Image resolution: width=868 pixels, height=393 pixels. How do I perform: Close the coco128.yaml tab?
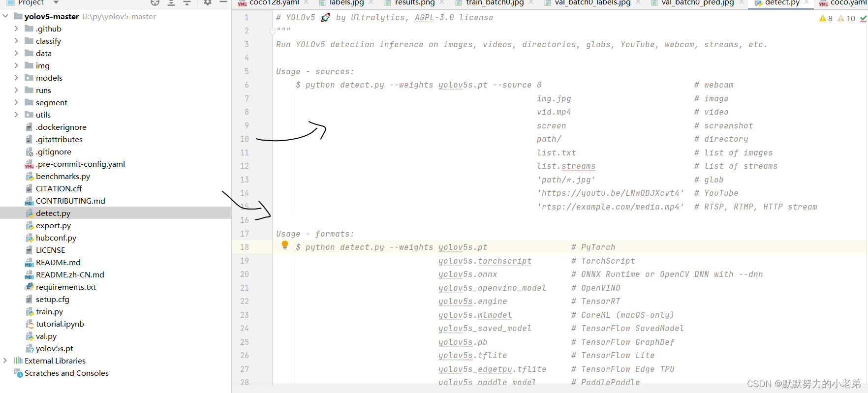tap(306, 2)
